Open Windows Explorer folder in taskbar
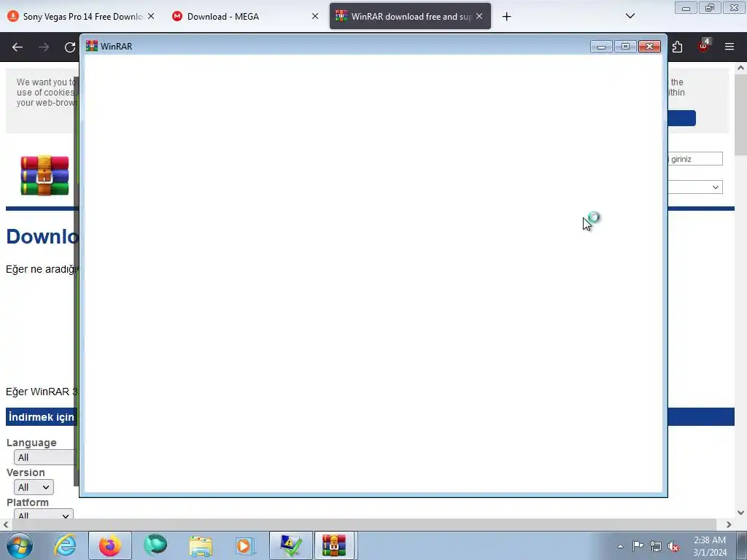 coord(201,545)
